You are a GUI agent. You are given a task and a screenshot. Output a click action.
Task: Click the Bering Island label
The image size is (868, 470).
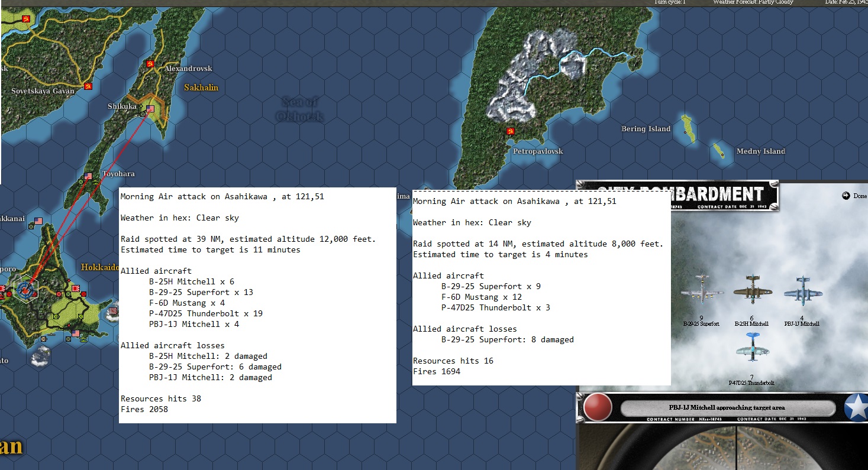[646, 129]
